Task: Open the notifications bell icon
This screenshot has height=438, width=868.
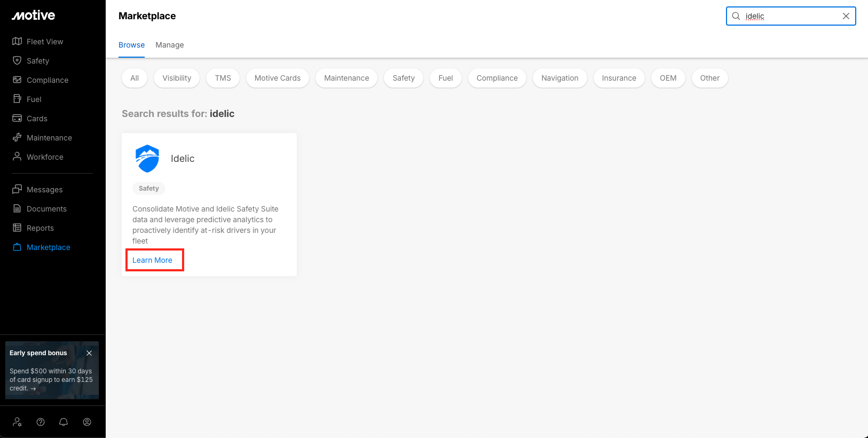Action: tap(64, 422)
